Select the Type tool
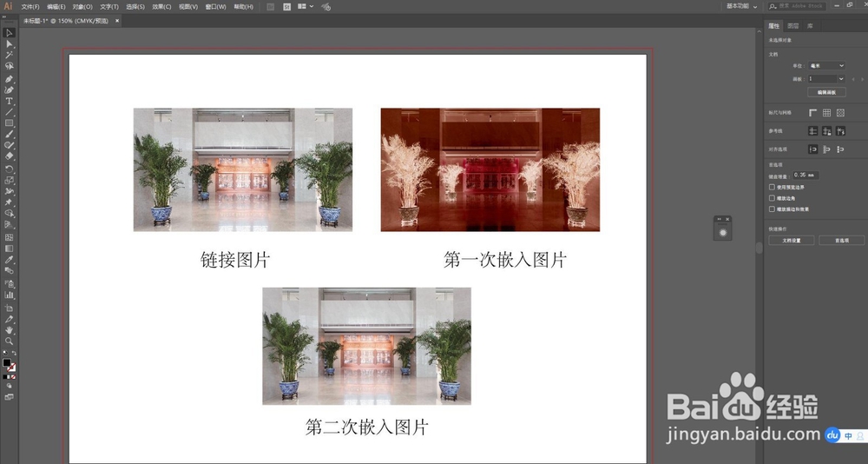 point(10,102)
